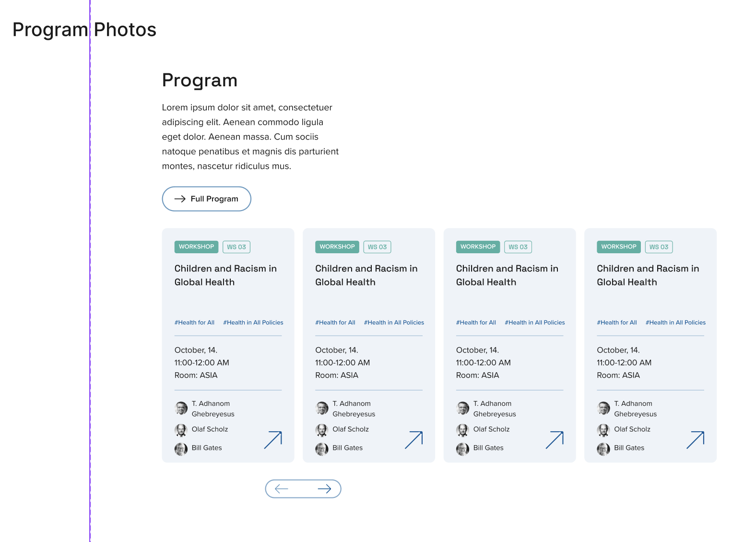This screenshot has height=542, width=756.
Task: Click the WORKSHOP badge on the first card
Action: (196, 247)
